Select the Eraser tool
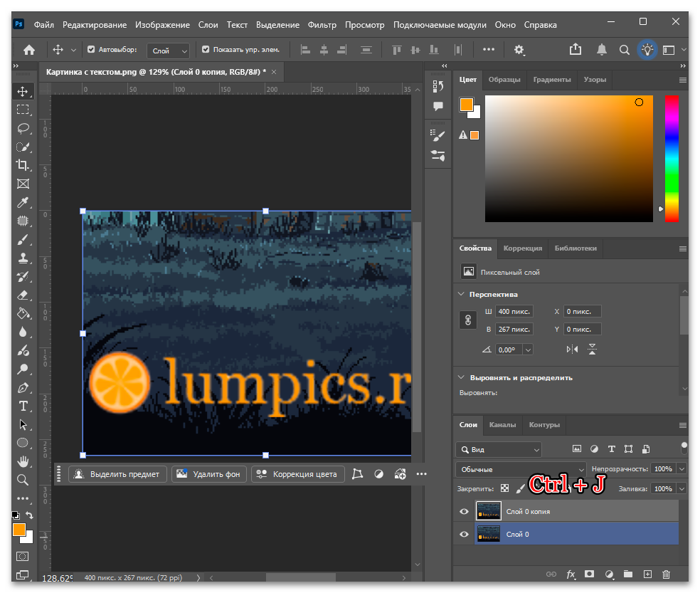 coord(23,295)
